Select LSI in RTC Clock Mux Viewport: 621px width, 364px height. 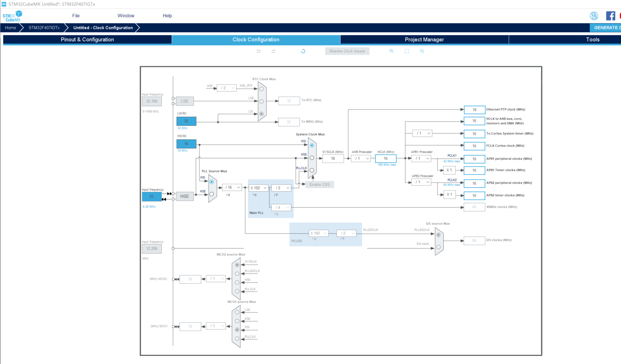click(x=262, y=114)
